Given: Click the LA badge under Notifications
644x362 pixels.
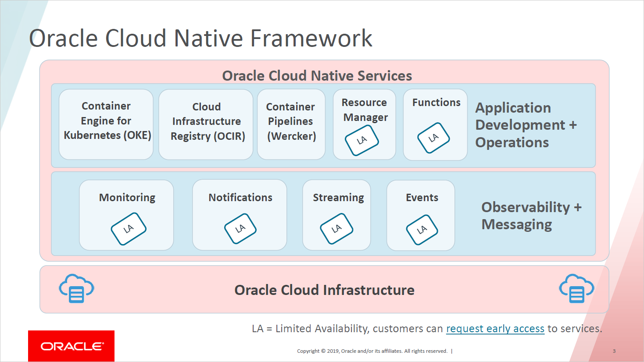Looking at the screenshot, I should [240, 229].
